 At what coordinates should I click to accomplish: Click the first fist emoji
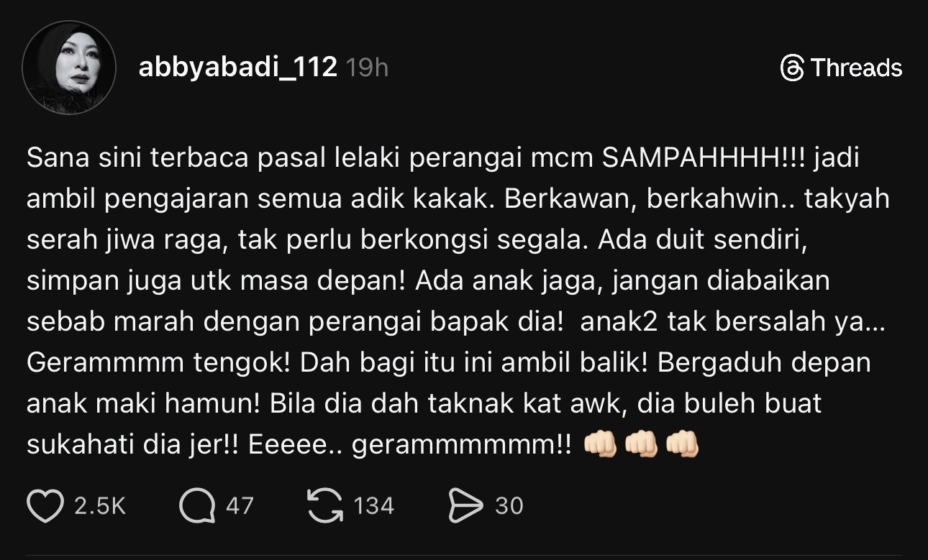coord(600,445)
